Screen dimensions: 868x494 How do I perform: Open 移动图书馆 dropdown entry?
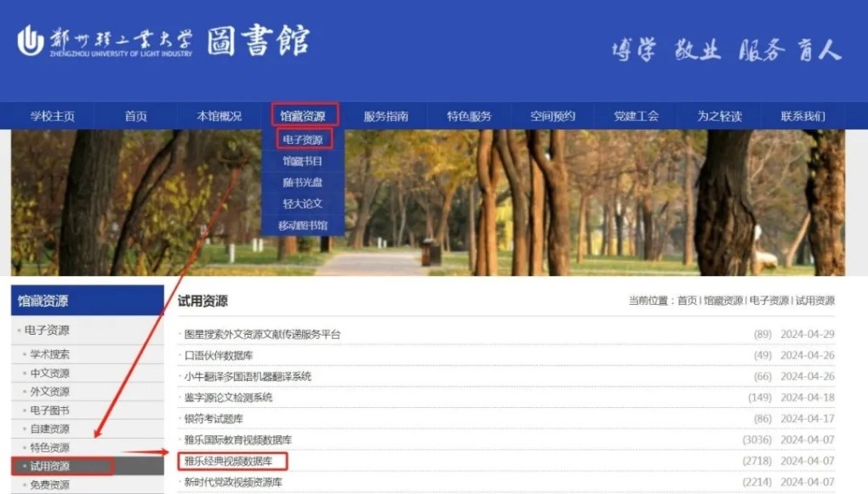click(x=303, y=225)
